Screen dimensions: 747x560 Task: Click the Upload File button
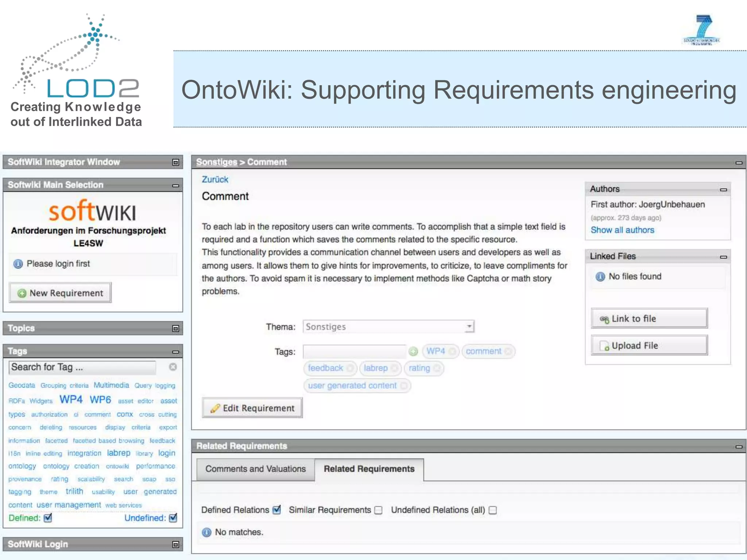coord(649,345)
